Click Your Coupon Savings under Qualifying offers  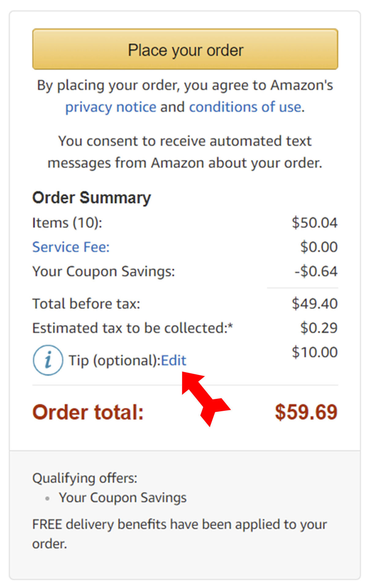click(x=123, y=498)
